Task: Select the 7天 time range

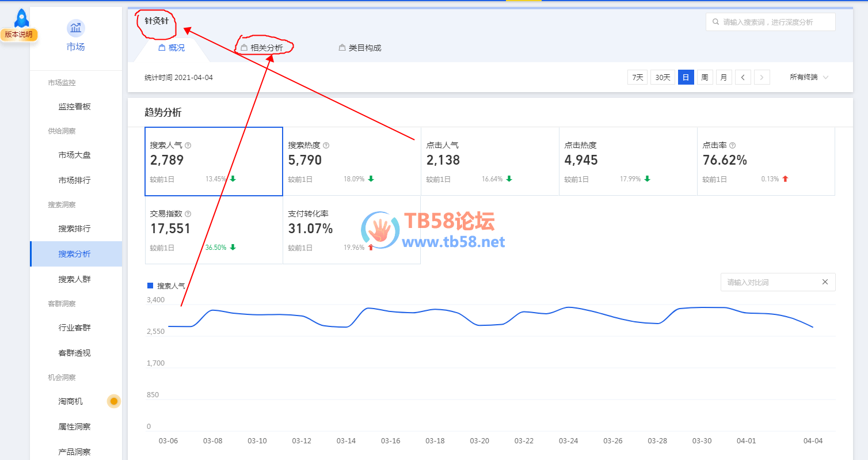Action: coord(637,77)
